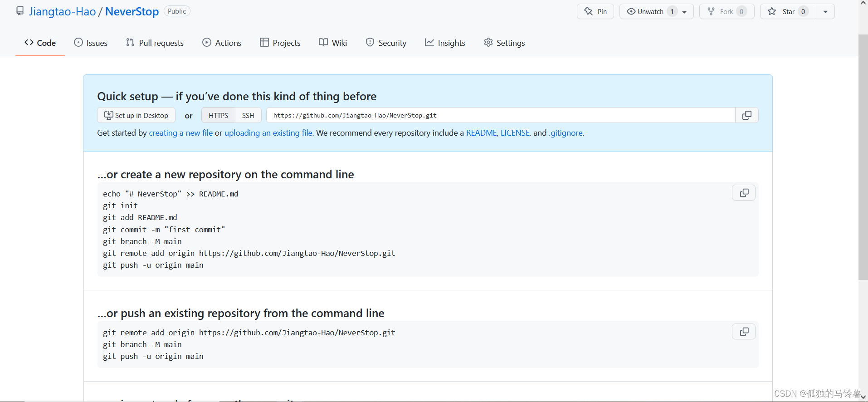Image resolution: width=868 pixels, height=402 pixels.
Task: Click the 'Quick setup' heading text
Action: (x=237, y=96)
